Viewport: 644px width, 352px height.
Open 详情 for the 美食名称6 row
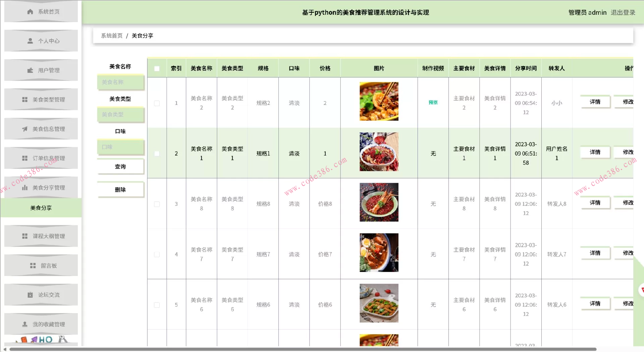(595, 304)
